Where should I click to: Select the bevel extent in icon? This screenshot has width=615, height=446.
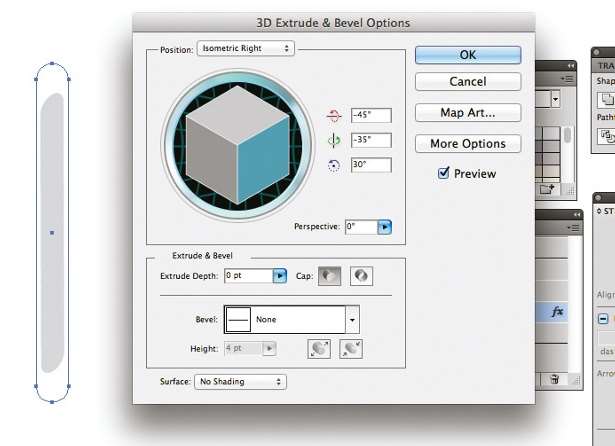click(x=350, y=349)
